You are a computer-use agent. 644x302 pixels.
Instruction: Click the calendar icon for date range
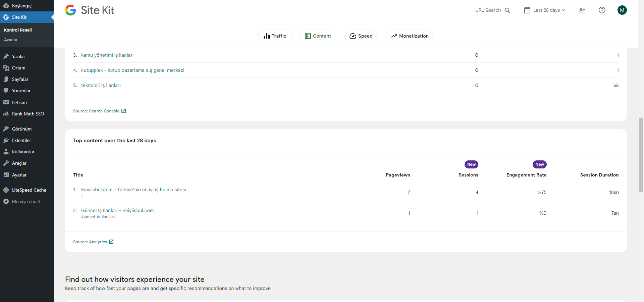[527, 10]
